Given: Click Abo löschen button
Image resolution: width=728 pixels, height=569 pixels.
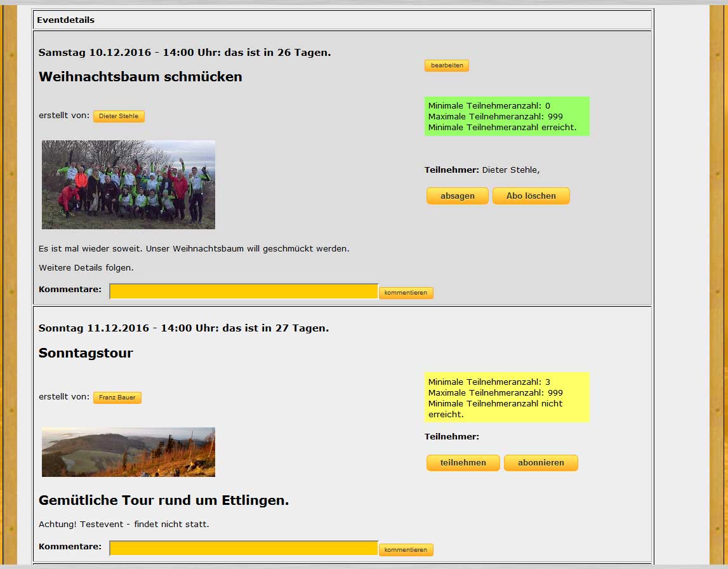Looking at the screenshot, I should coord(531,196).
